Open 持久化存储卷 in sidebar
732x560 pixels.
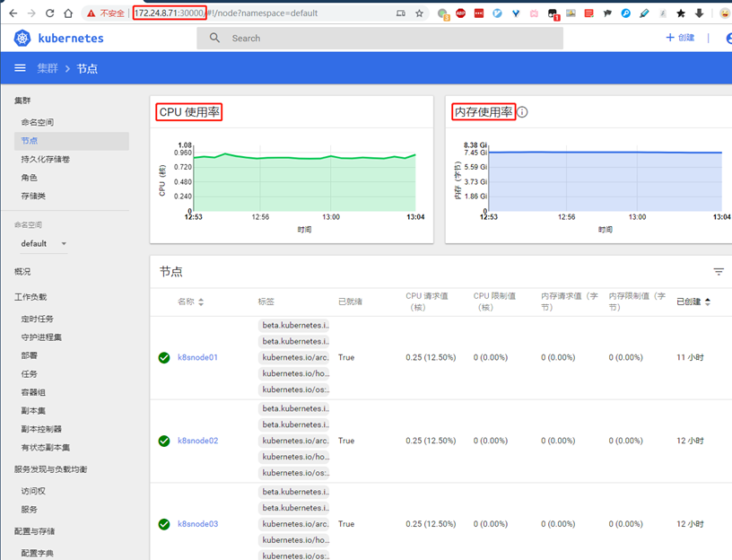45,159
